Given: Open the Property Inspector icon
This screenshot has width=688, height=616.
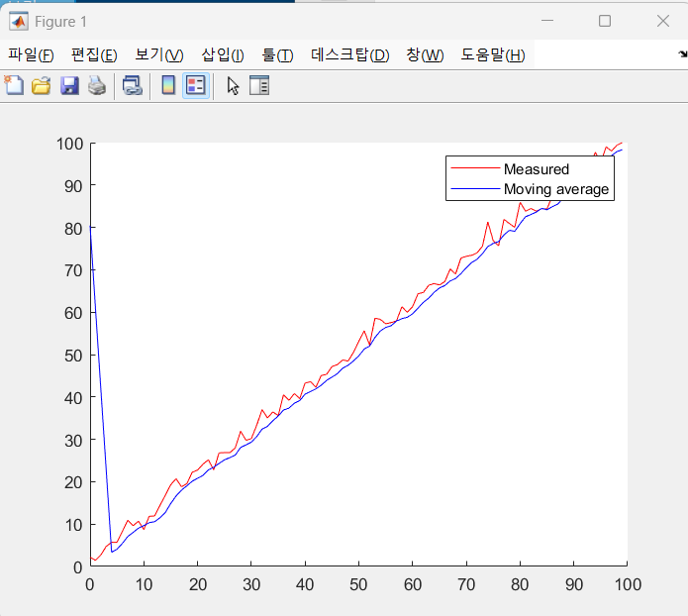Looking at the screenshot, I should point(259,85).
